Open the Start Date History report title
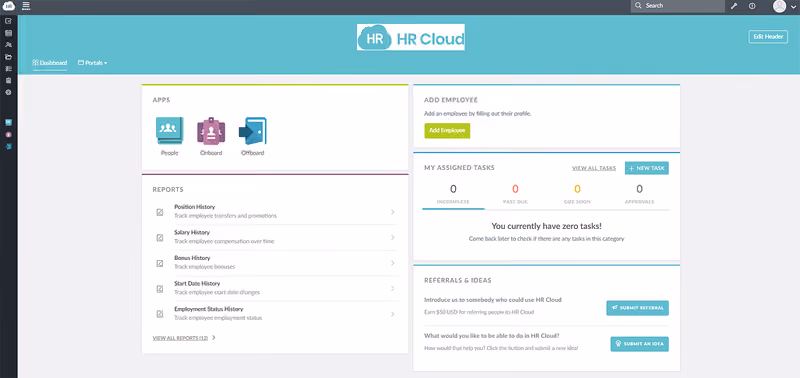The height and width of the screenshot is (378, 800). point(197,284)
